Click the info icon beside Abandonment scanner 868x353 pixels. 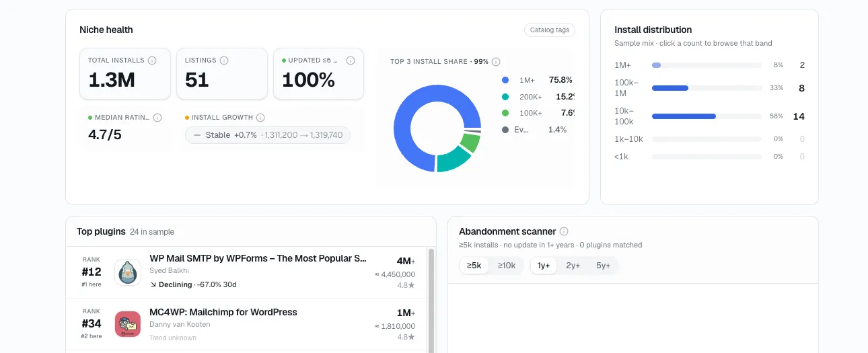564,231
